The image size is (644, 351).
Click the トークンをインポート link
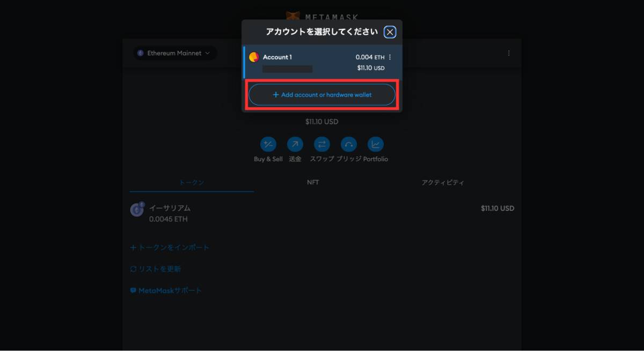[x=170, y=247]
